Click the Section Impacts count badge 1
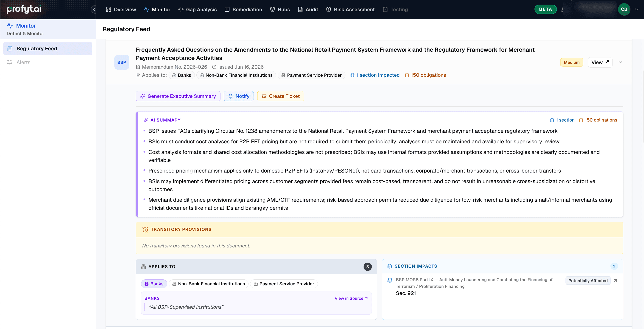Viewport: 644px width, 329px height. (614, 266)
